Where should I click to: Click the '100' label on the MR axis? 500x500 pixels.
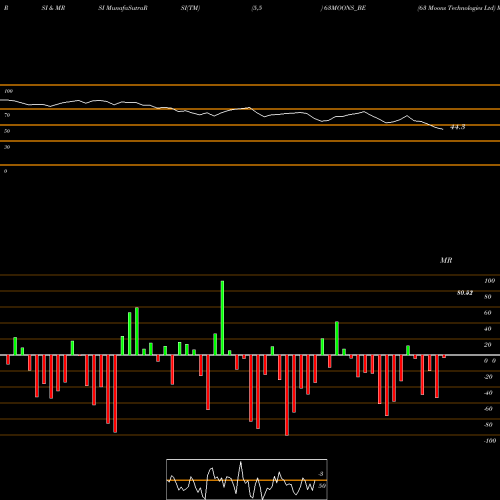click(490, 281)
